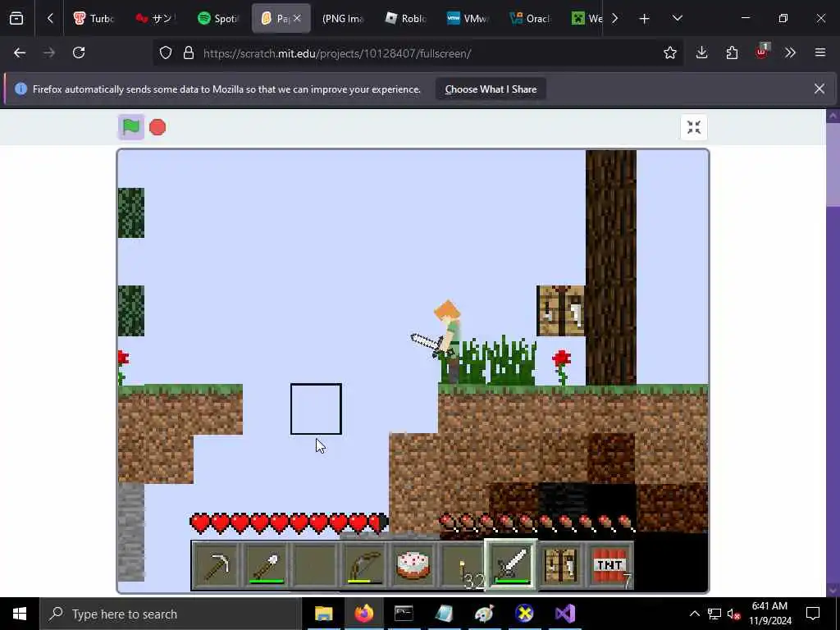Select the crafting table hotbar slot
Viewport: 840px width, 630px height.
[560, 565]
